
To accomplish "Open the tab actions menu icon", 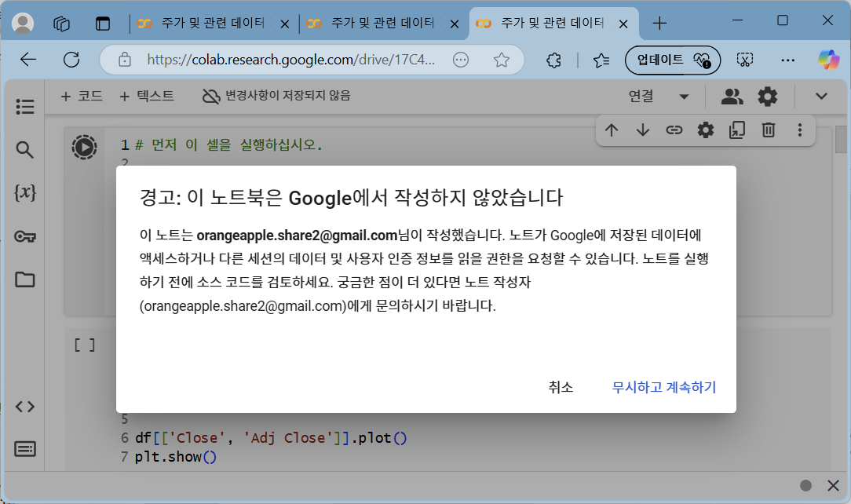I will [103, 24].
